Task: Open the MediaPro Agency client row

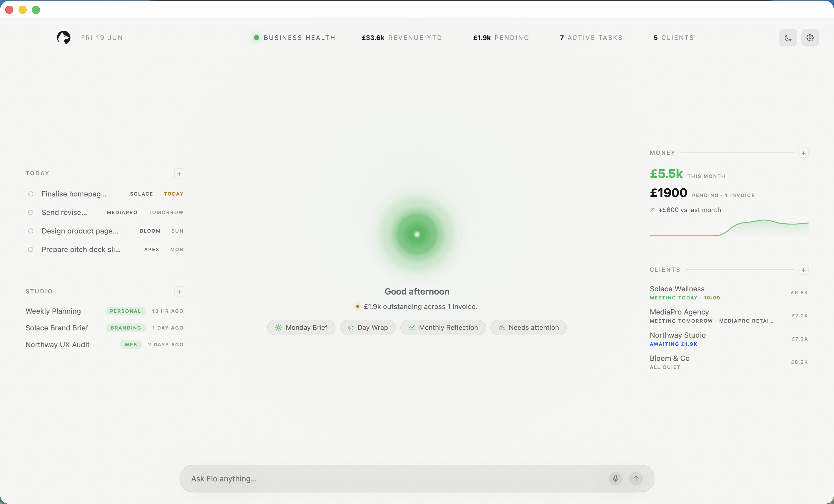Action: coord(729,316)
